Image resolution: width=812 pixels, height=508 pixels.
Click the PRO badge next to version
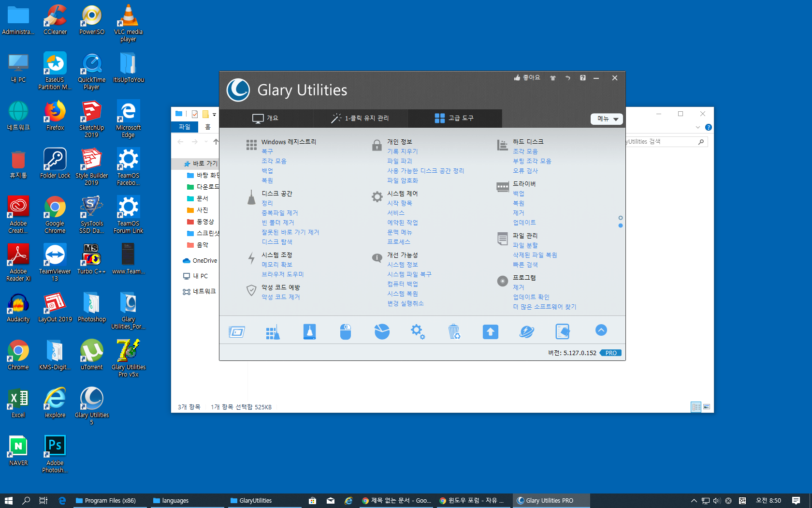(611, 353)
